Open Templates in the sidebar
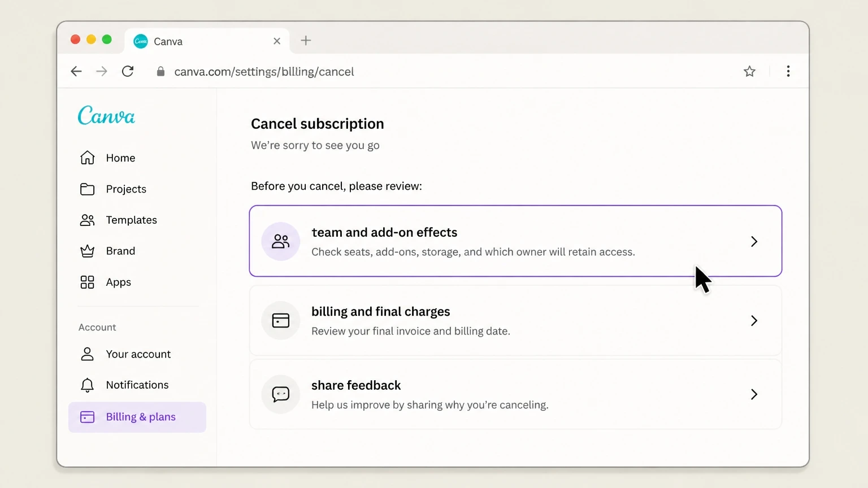 tap(137, 220)
